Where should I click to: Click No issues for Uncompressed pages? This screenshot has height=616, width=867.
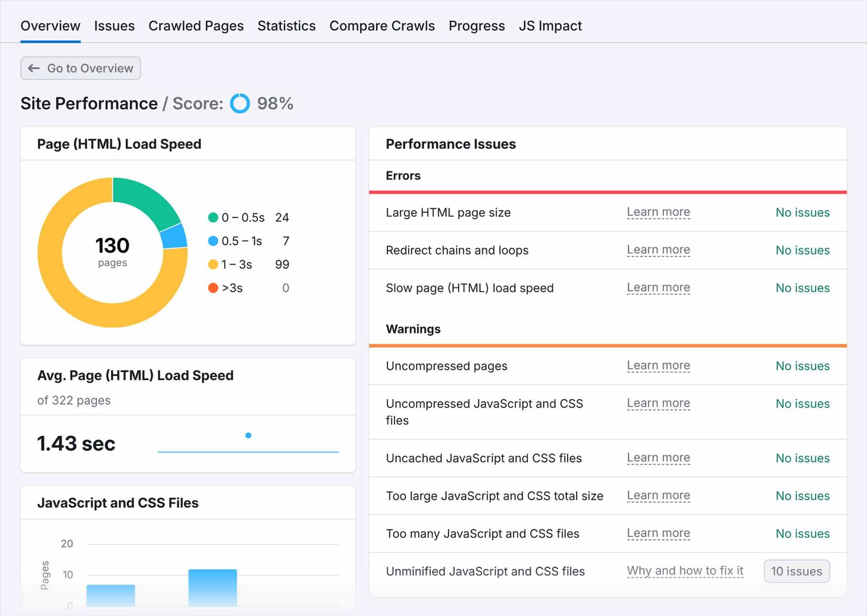click(x=802, y=366)
